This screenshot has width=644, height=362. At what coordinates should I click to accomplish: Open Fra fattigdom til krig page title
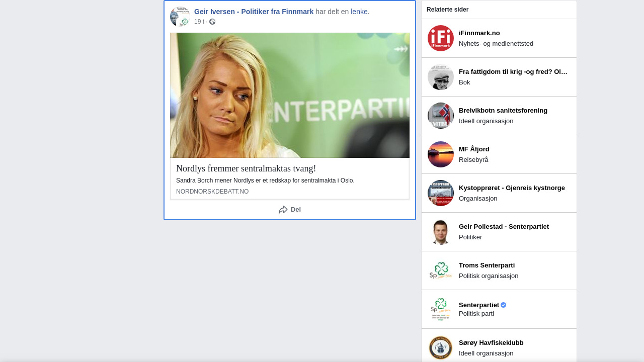513,72
